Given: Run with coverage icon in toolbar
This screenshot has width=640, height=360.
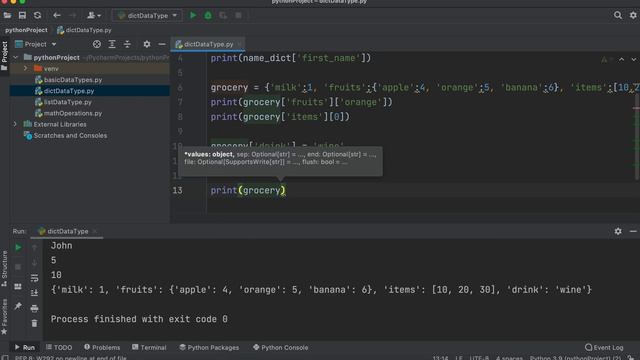Looking at the screenshot, I should 223,16.
